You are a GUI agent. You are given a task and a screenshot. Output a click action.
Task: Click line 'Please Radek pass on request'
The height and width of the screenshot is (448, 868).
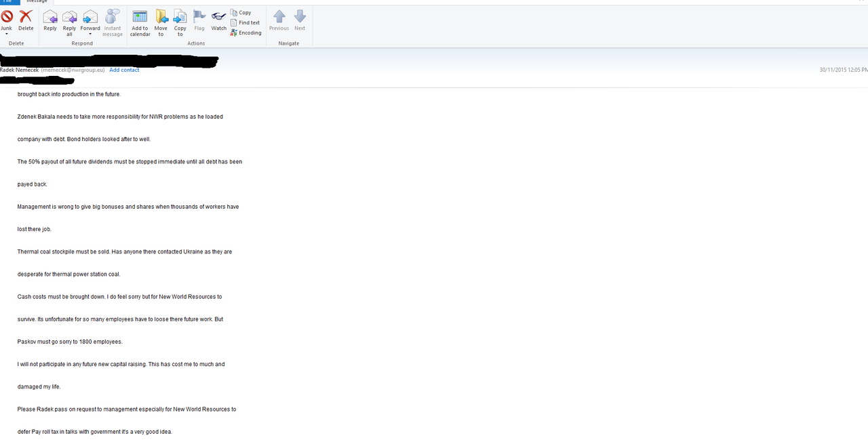(127, 409)
